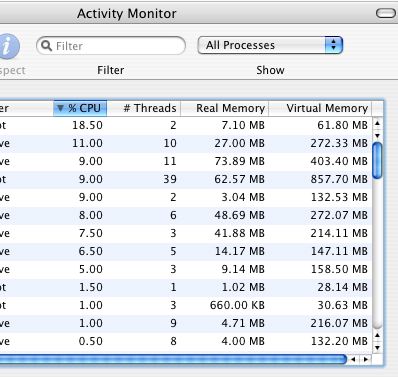The height and width of the screenshot is (377, 398).
Task: Click the vertical scrollbar bottom down arrow
Action: click(x=377, y=348)
